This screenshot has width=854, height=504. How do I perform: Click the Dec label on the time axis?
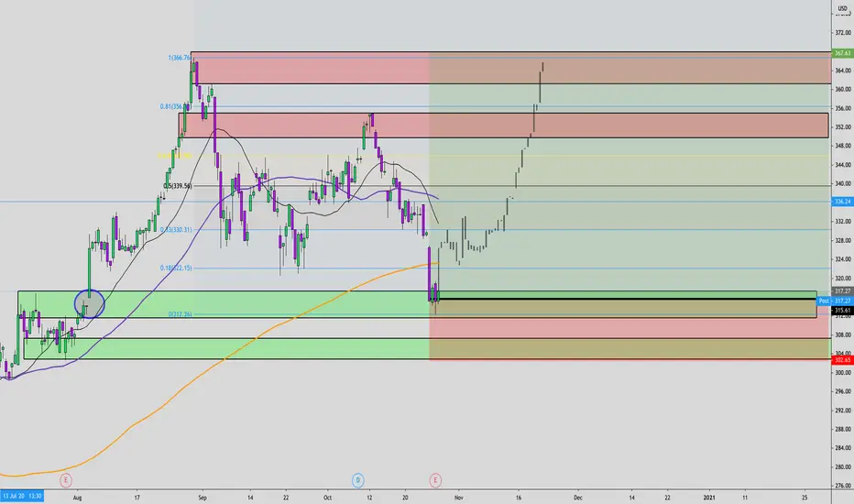click(x=578, y=498)
